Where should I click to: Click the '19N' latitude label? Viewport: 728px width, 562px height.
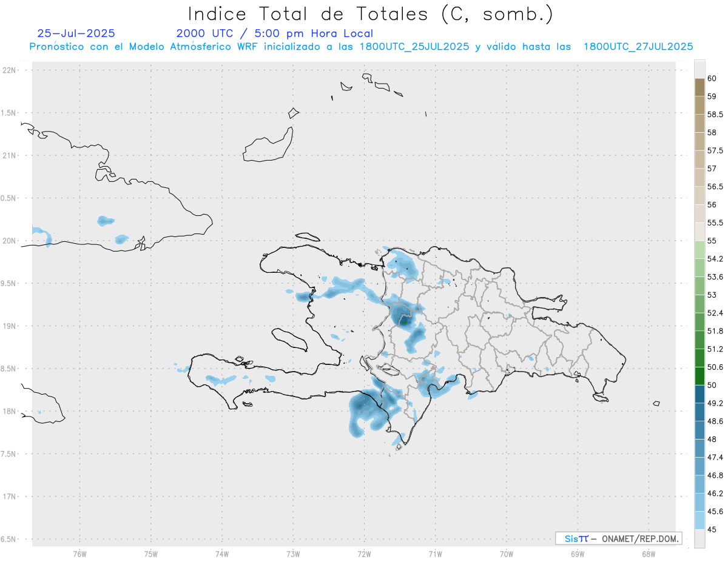point(10,326)
